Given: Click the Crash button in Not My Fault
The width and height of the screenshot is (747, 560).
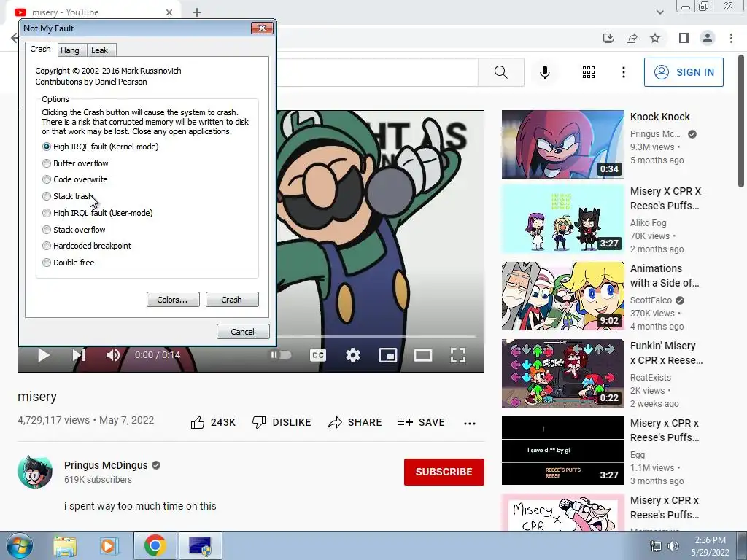Looking at the screenshot, I should click(x=231, y=300).
